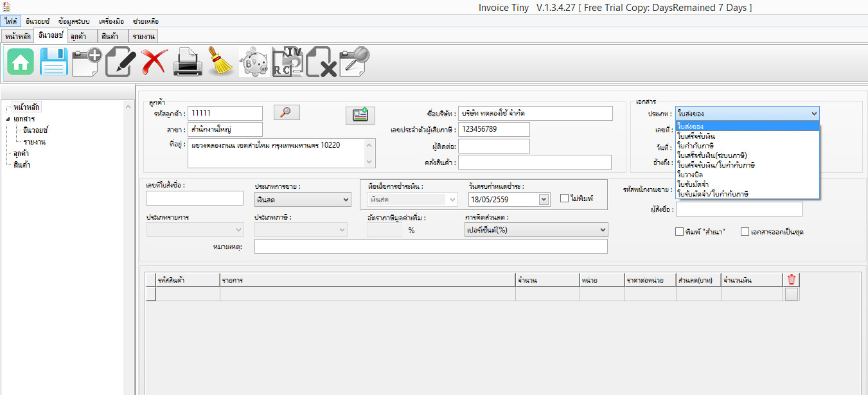868x395 pixels.
Task: Switch to the สินค้า tab
Action: 113,36
